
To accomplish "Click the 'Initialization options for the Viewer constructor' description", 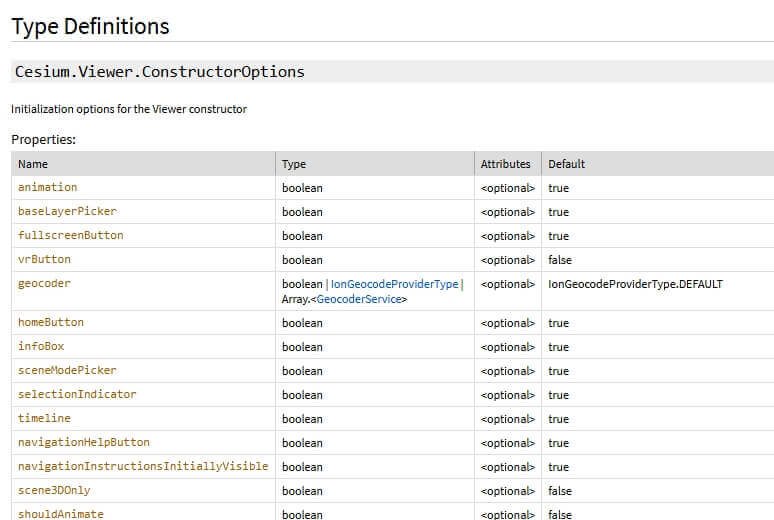I will pyautogui.click(x=129, y=109).
